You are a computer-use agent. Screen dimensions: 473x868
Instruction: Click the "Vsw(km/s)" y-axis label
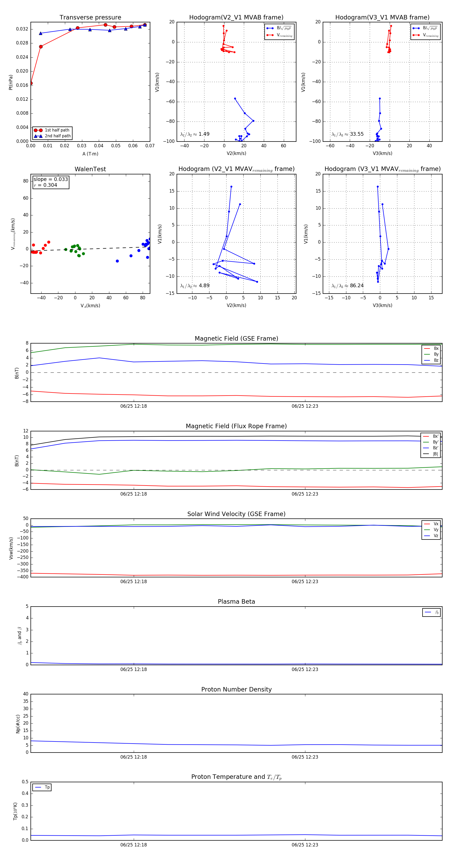(x=11, y=548)
